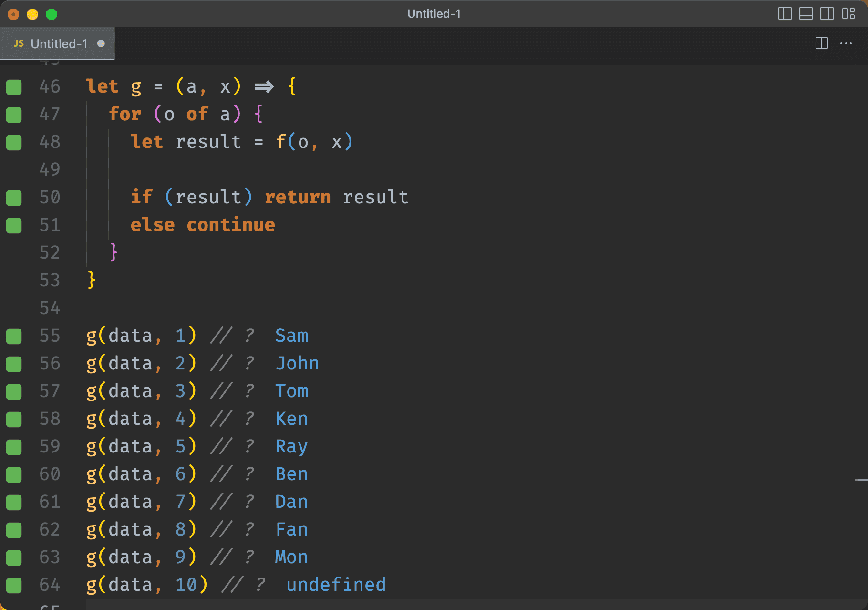Toggle the secondary side bar layout icon
The height and width of the screenshot is (610, 868).
coord(827,14)
